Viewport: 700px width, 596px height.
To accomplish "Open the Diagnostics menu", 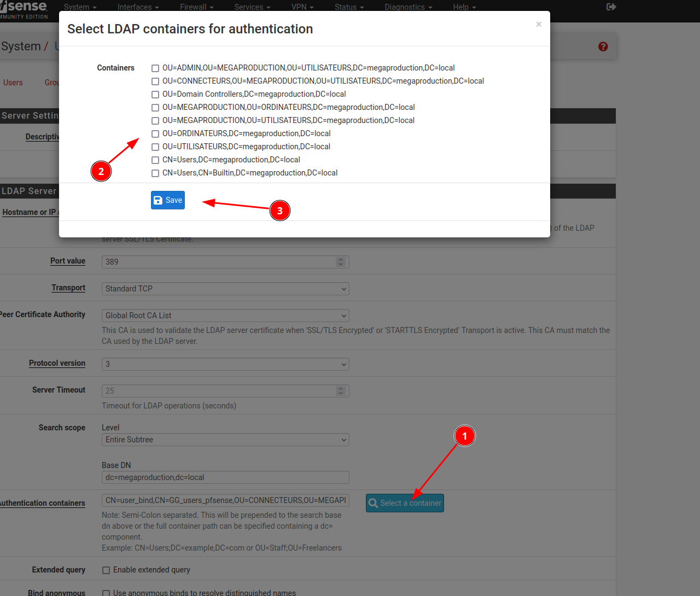I will pyautogui.click(x=408, y=7).
